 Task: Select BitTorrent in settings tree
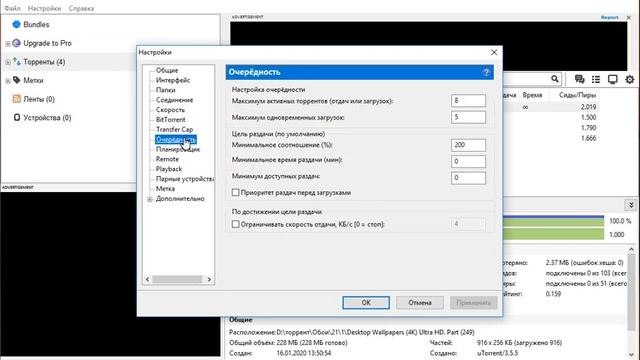[x=171, y=120]
